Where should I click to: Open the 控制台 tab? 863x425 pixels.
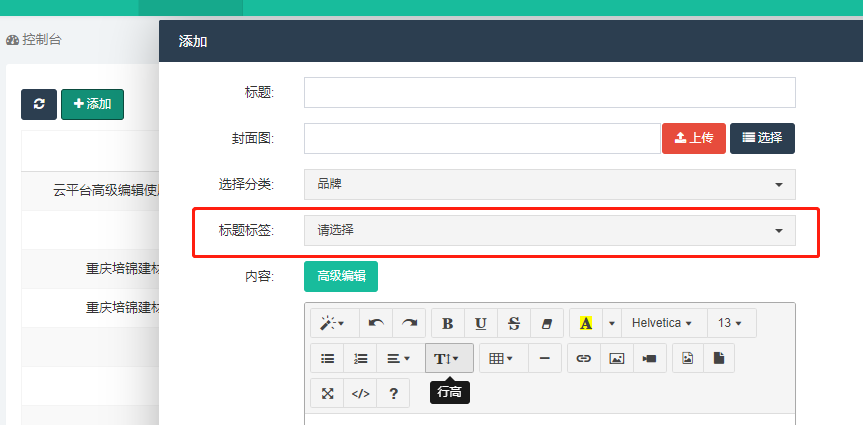(34, 40)
